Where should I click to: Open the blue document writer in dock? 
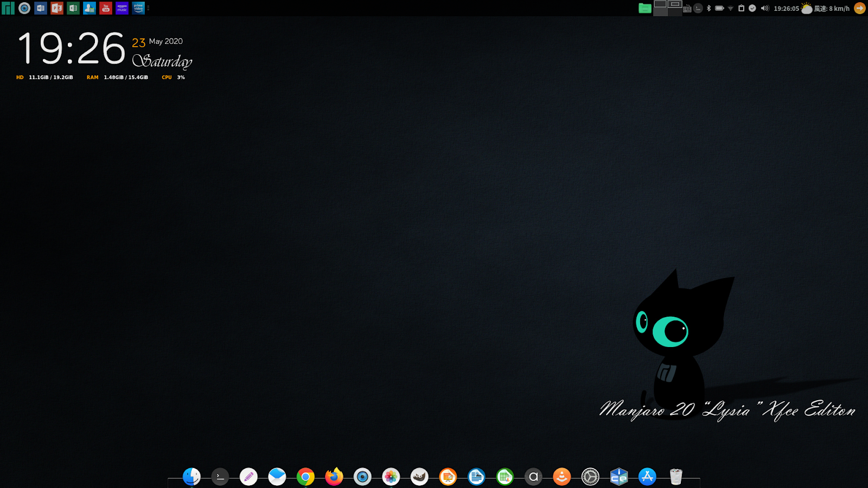click(x=476, y=477)
